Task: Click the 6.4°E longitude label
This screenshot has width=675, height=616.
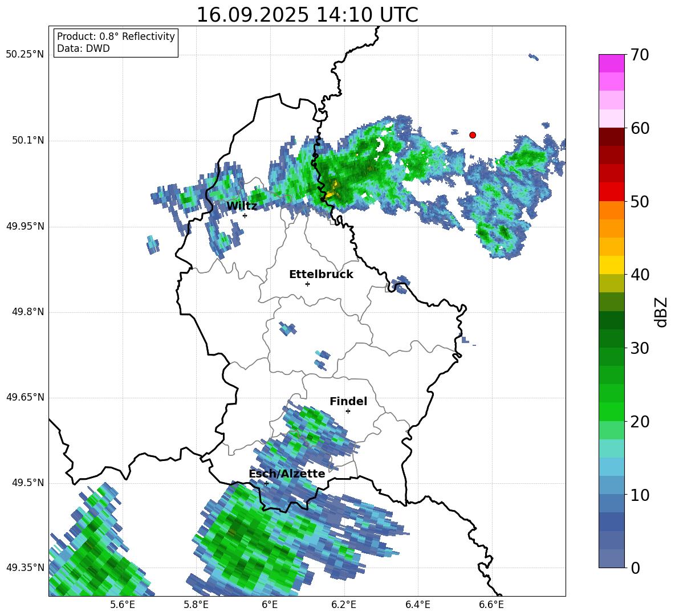Action: click(417, 605)
